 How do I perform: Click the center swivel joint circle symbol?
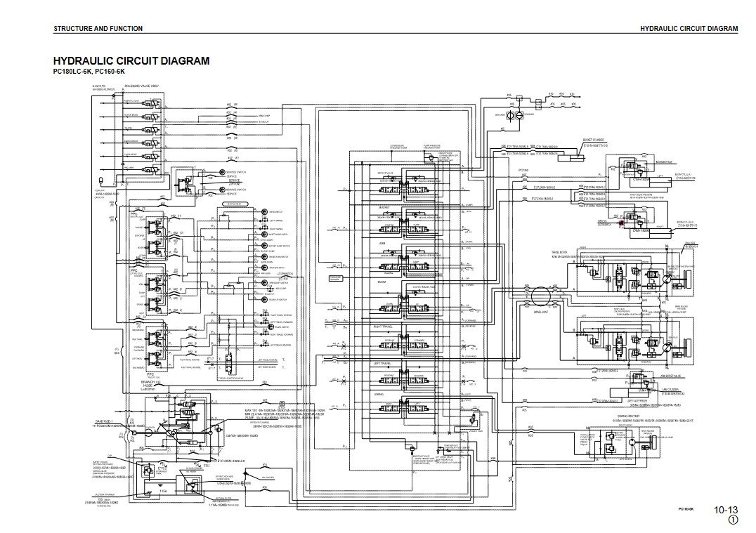542,296
